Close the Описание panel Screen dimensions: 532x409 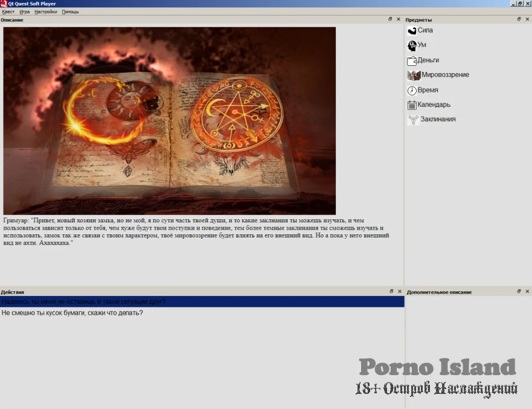(x=399, y=19)
